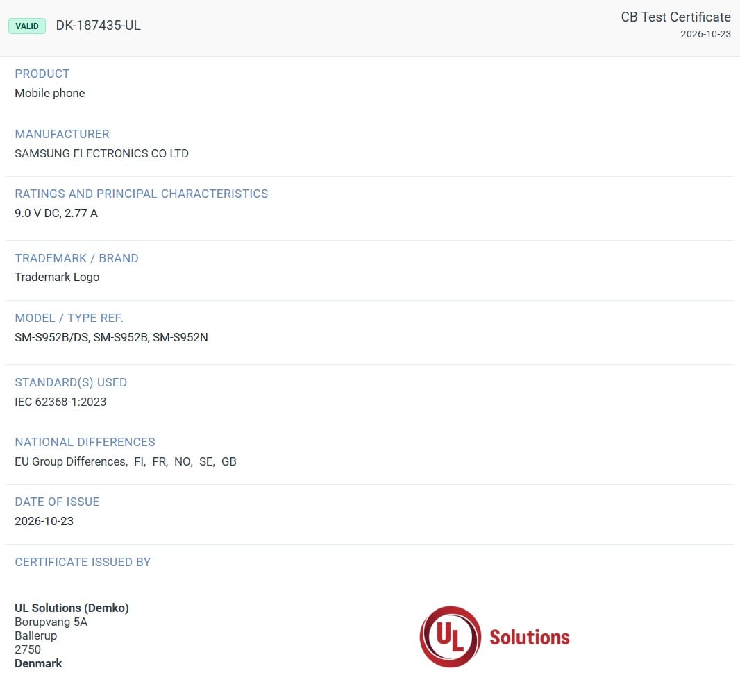Select the 9.0 V DC, 2.77 A rating
Screen dimensions: 740x700
point(56,213)
